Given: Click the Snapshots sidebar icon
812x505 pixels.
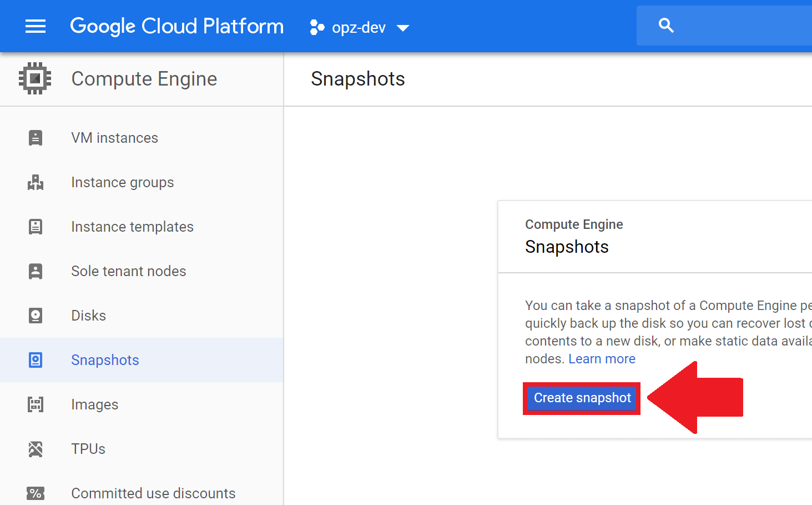Looking at the screenshot, I should [x=36, y=360].
